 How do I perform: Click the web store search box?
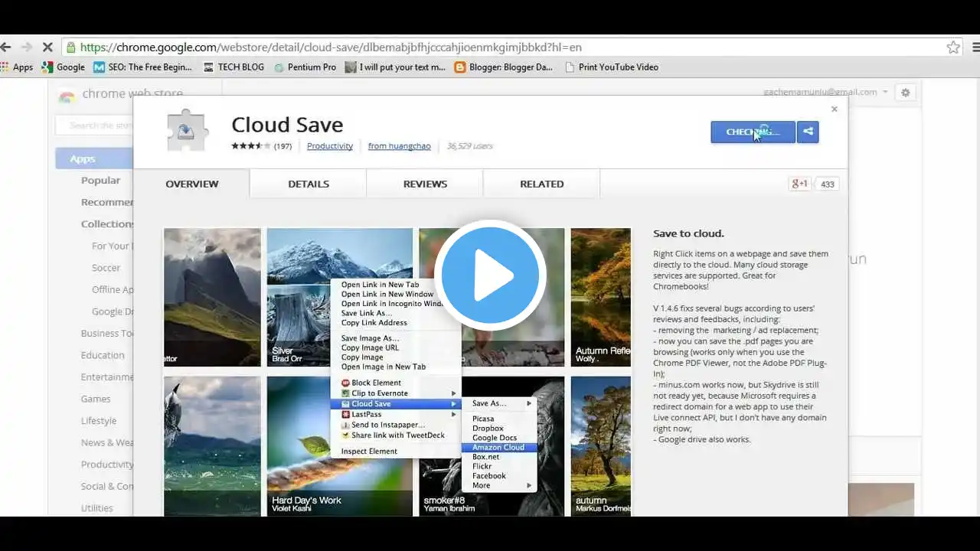pyautogui.click(x=94, y=125)
